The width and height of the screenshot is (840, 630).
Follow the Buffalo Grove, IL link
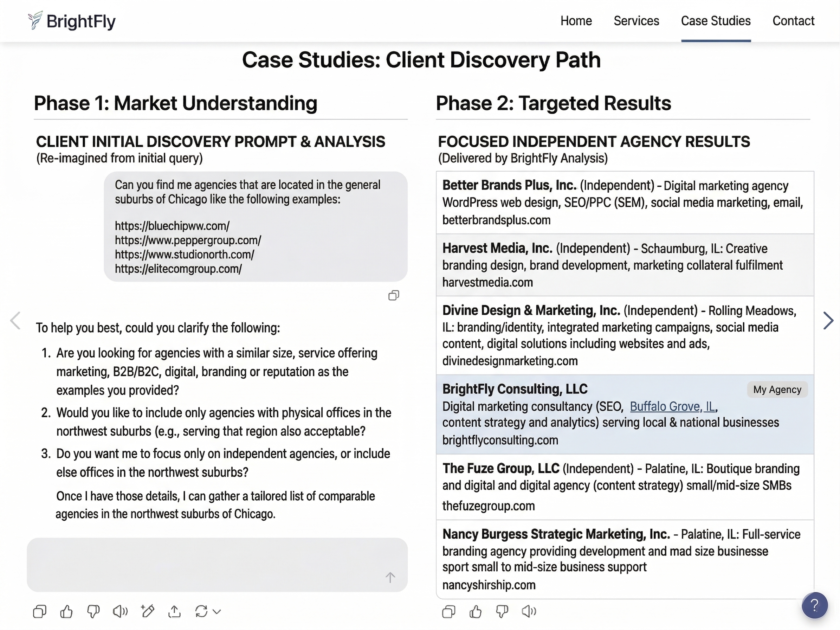pos(673,406)
